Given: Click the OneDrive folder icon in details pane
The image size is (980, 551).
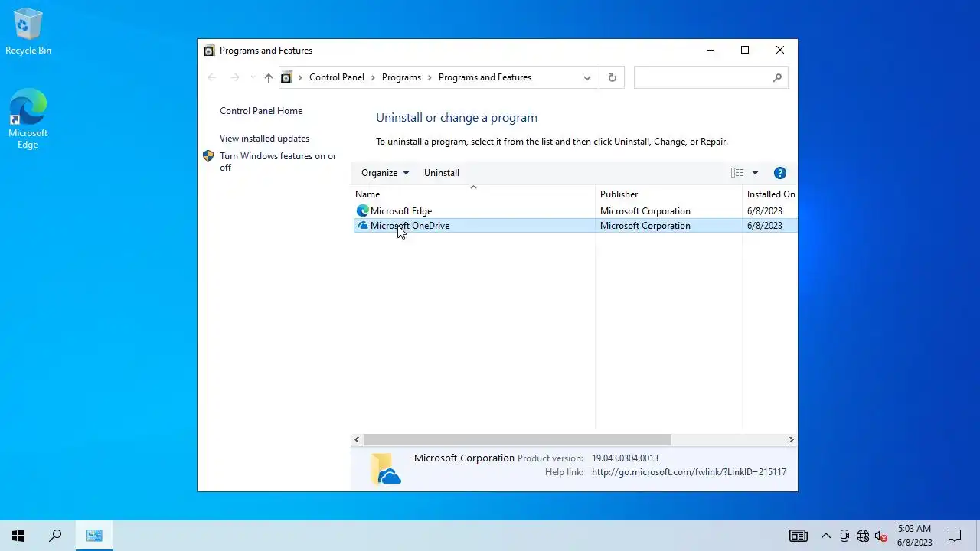Looking at the screenshot, I should click(385, 469).
